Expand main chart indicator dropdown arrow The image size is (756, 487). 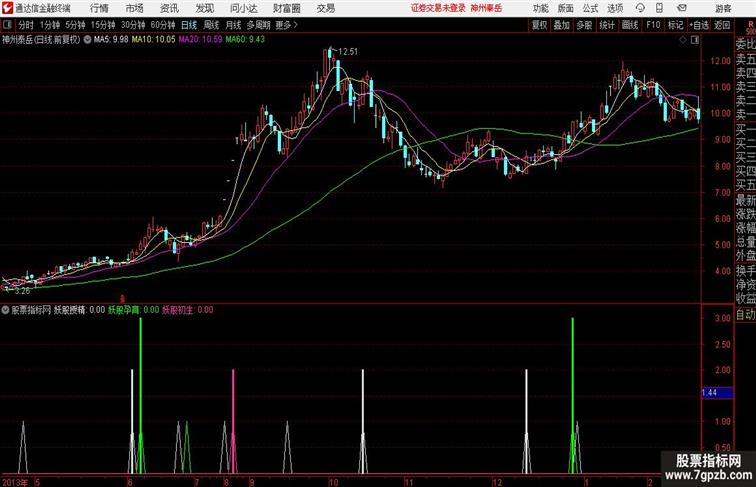coord(87,40)
